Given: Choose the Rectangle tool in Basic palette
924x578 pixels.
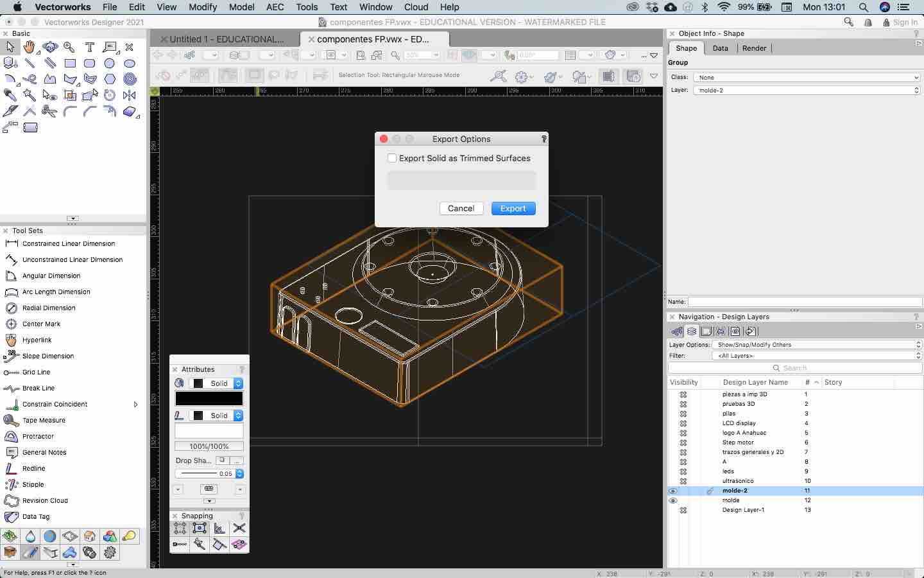Looking at the screenshot, I should [70, 64].
